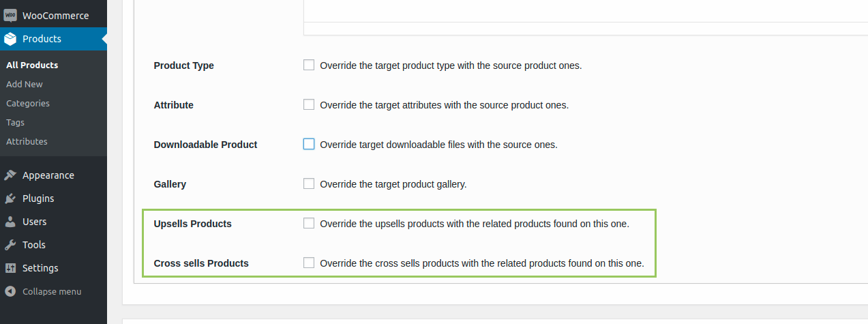
Task: Click inside the empty text area
Action: point(585,10)
